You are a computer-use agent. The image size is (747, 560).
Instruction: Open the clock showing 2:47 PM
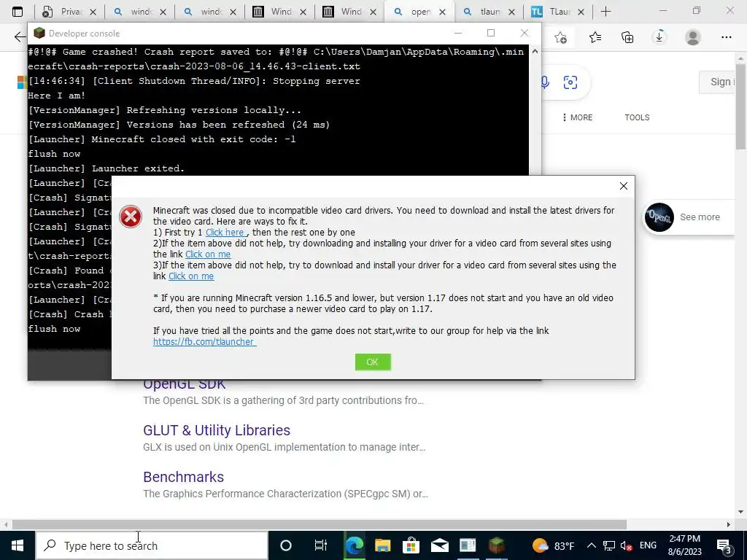pyautogui.click(x=684, y=545)
